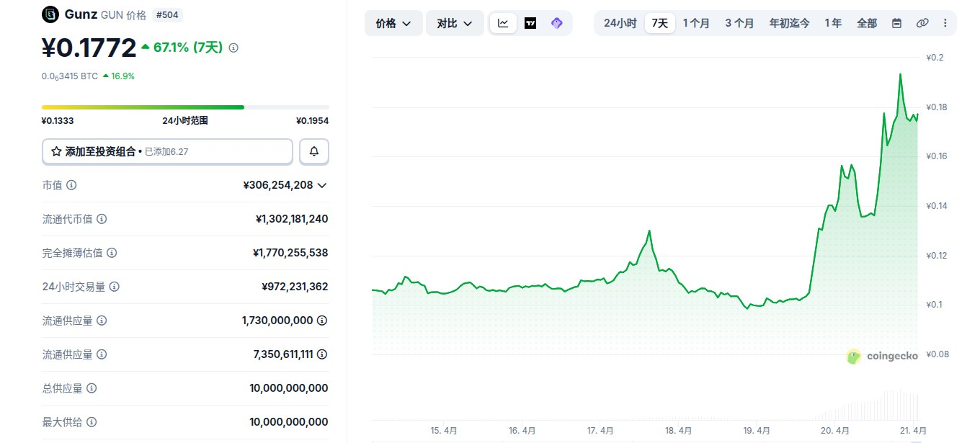Switch to the line chart view icon

click(503, 23)
